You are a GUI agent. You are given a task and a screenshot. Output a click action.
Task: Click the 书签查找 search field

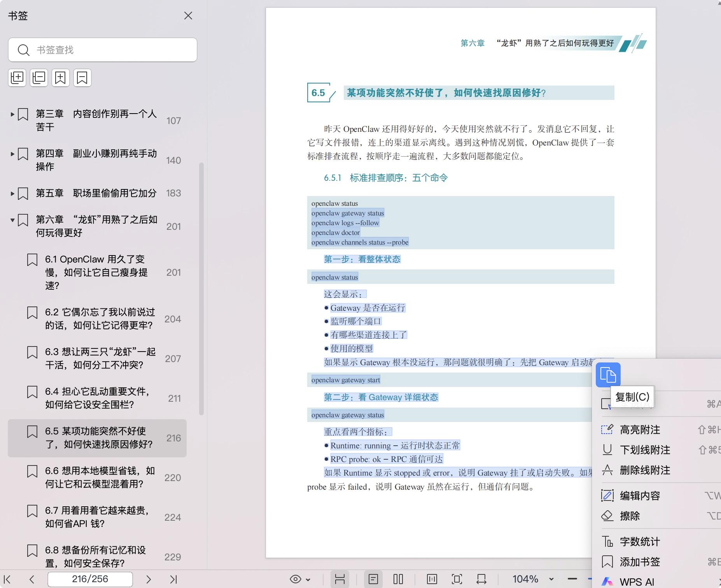coord(103,50)
